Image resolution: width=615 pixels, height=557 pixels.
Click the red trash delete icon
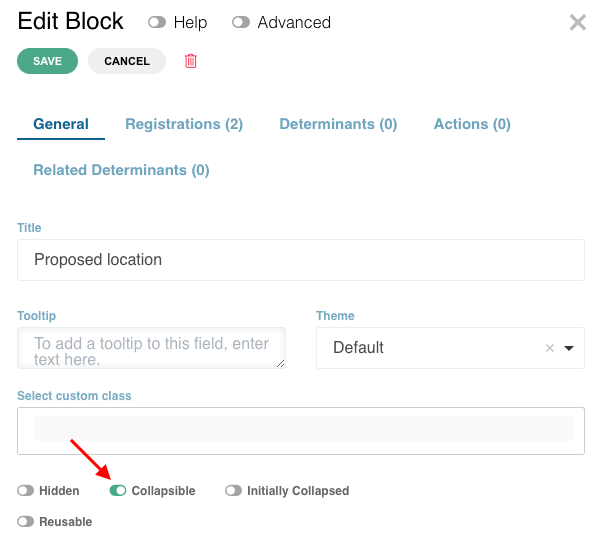(191, 61)
